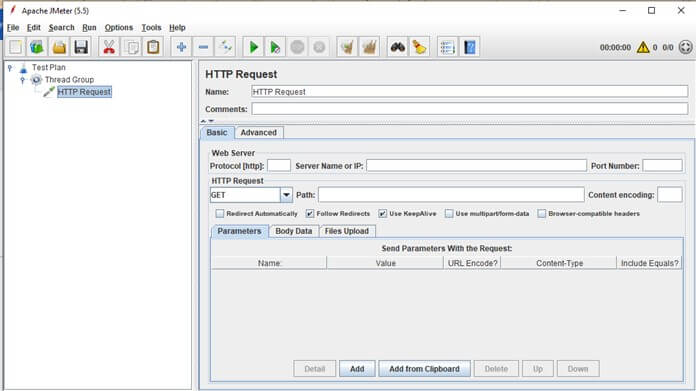Click the Content encoding field

pos(670,195)
